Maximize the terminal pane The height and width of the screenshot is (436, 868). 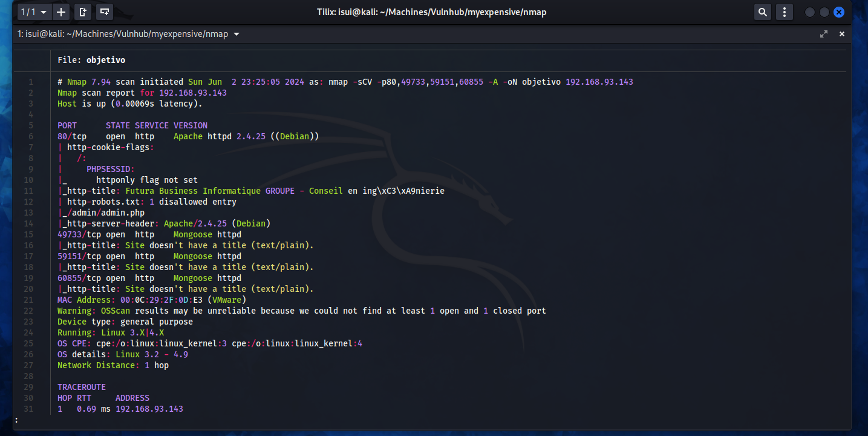coord(823,35)
